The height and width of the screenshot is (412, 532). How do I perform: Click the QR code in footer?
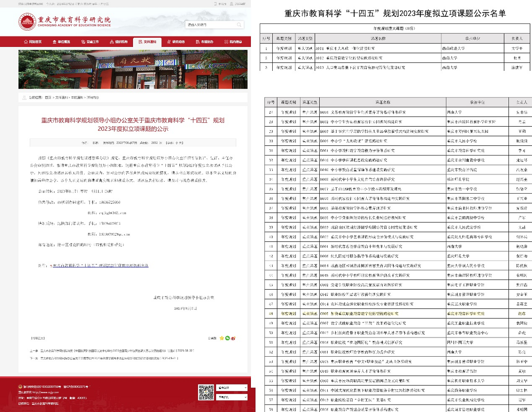coord(206,393)
